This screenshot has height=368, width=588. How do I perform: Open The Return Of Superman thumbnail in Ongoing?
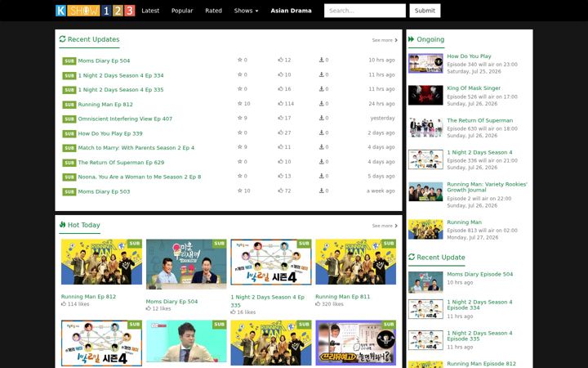(x=425, y=128)
